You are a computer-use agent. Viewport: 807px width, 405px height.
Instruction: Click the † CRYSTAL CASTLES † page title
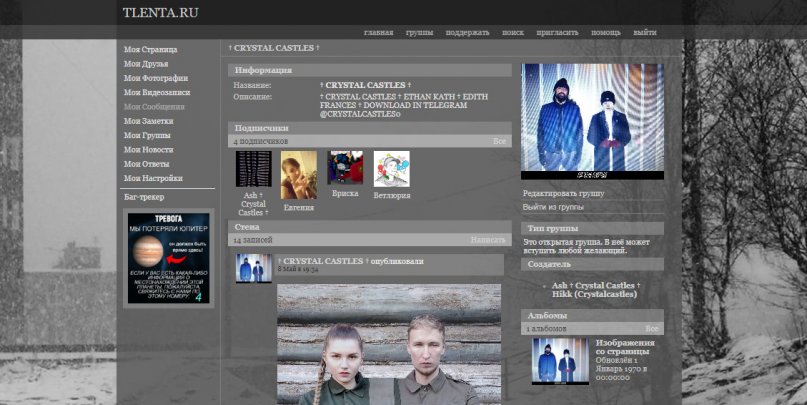tap(274, 48)
